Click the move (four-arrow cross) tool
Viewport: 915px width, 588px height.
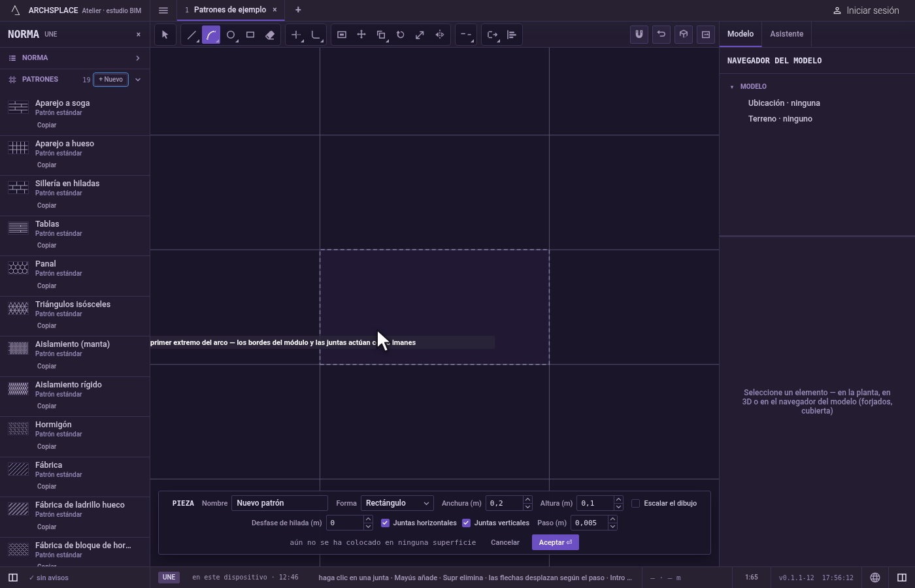tap(361, 35)
